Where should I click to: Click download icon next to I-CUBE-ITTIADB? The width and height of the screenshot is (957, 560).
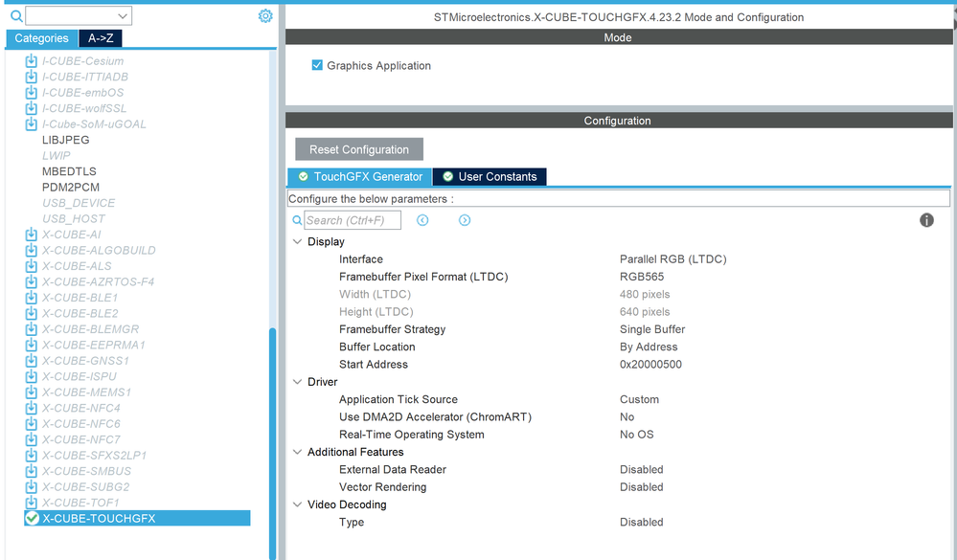point(31,77)
